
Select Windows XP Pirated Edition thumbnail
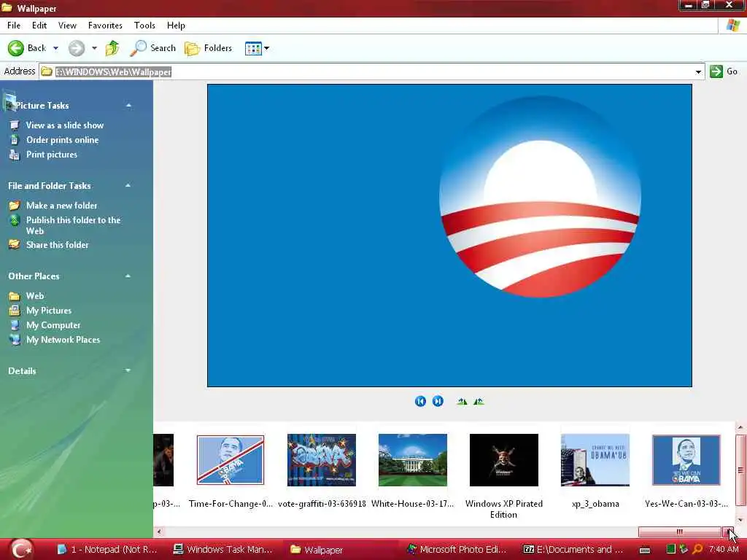click(x=503, y=460)
